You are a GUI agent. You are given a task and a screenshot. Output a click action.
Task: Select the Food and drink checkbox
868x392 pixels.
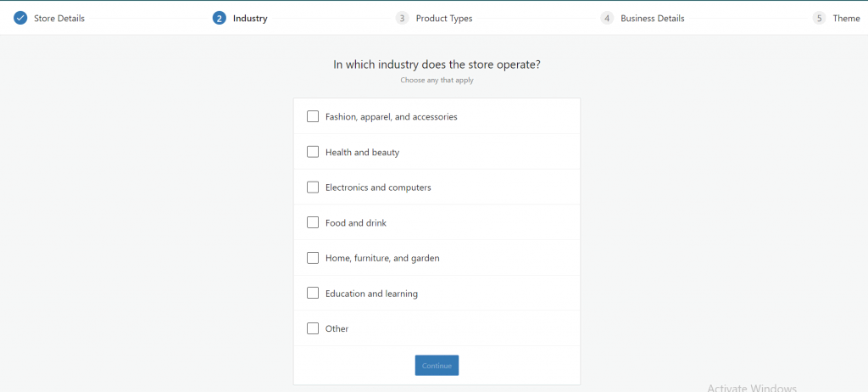pyautogui.click(x=313, y=222)
